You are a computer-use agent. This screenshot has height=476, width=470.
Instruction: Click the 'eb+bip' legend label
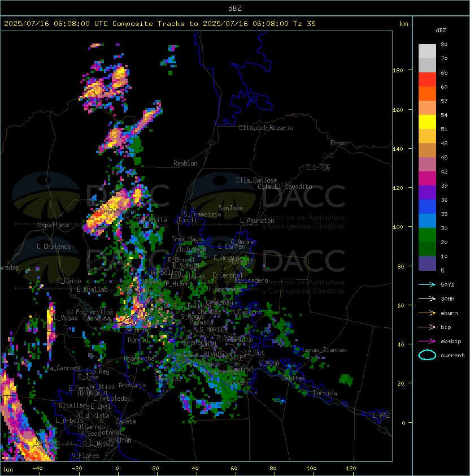coord(451,341)
